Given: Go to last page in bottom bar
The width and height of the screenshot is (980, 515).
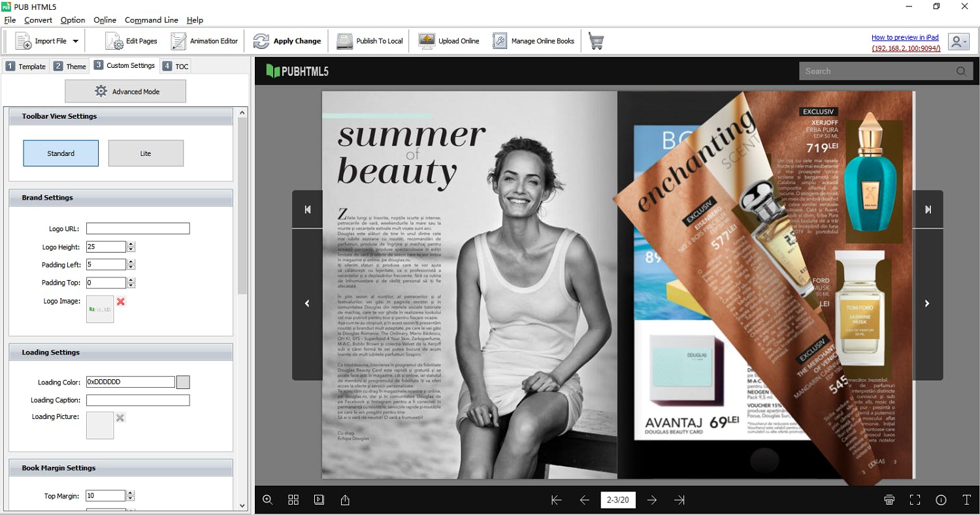Looking at the screenshot, I should (x=679, y=500).
